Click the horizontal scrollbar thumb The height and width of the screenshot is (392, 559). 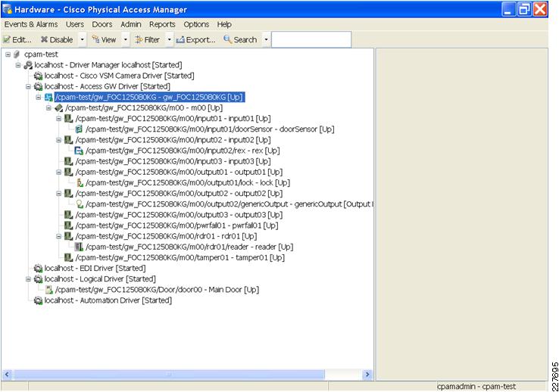170,375
